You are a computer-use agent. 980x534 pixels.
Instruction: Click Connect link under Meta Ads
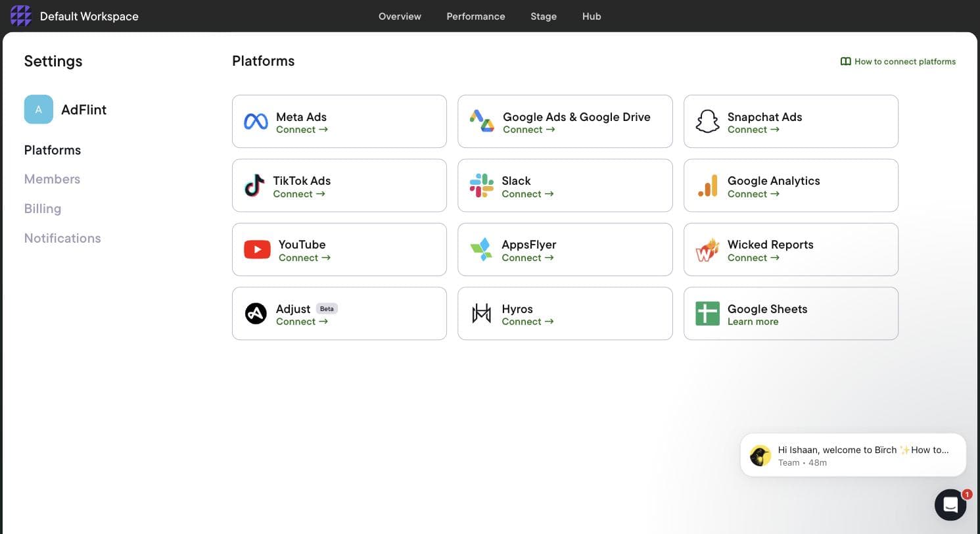click(302, 130)
